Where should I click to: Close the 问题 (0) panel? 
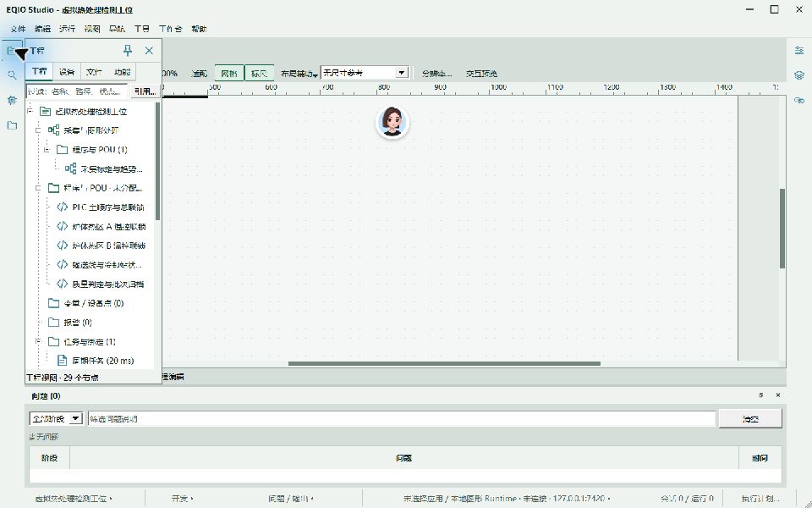778,395
